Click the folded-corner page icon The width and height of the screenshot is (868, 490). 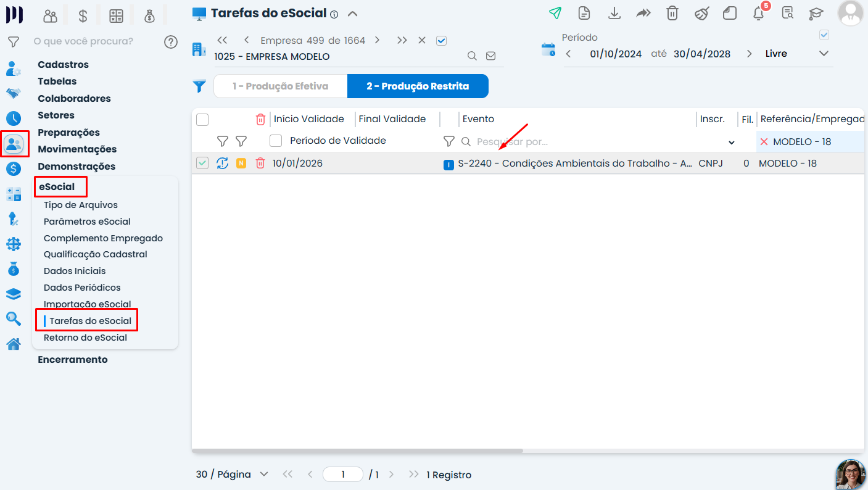(x=730, y=13)
